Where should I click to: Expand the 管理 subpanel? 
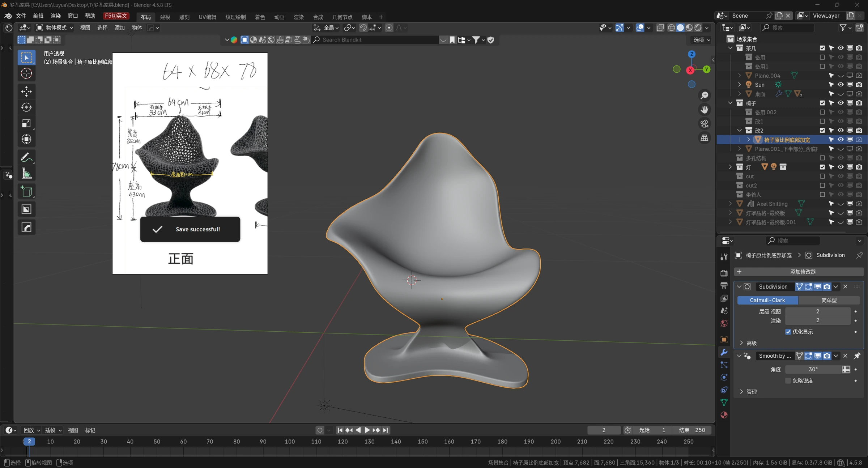[748, 392]
